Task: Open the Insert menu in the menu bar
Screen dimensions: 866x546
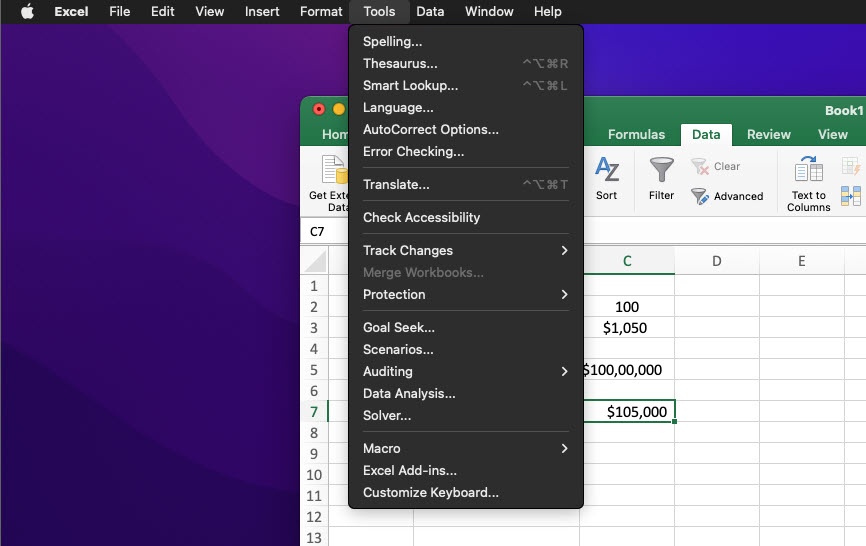Action: (x=262, y=12)
